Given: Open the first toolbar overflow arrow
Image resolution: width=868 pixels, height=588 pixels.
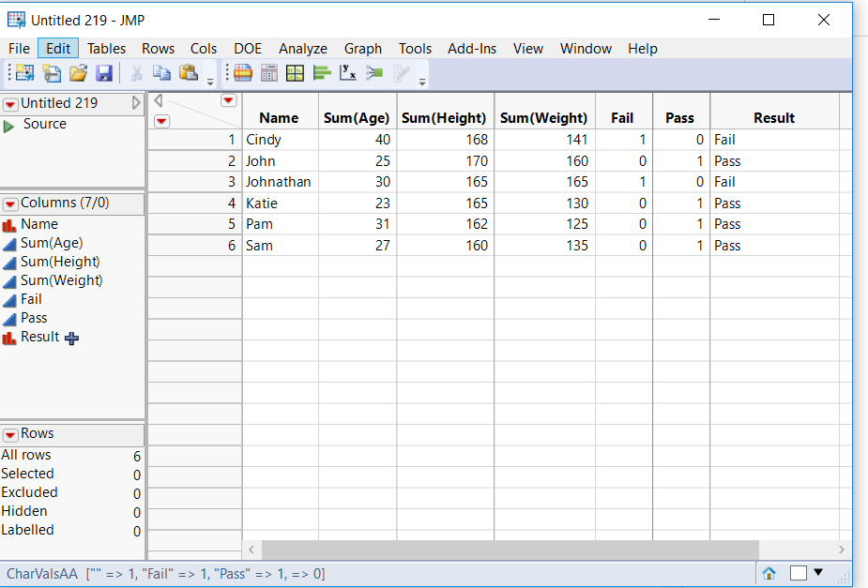Looking at the screenshot, I should click(x=210, y=82).
